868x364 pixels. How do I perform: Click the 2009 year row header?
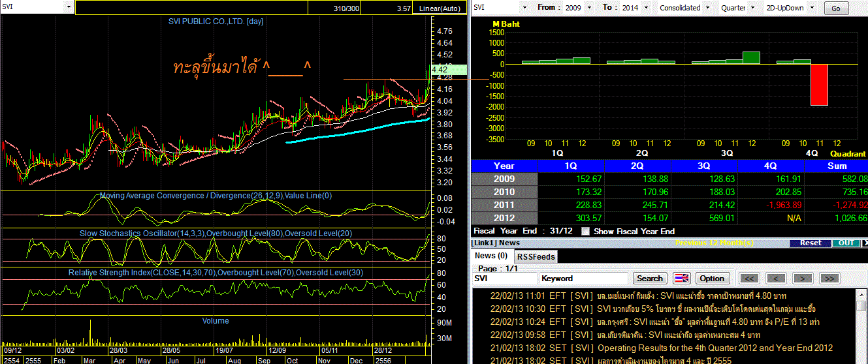coord(504,179)
